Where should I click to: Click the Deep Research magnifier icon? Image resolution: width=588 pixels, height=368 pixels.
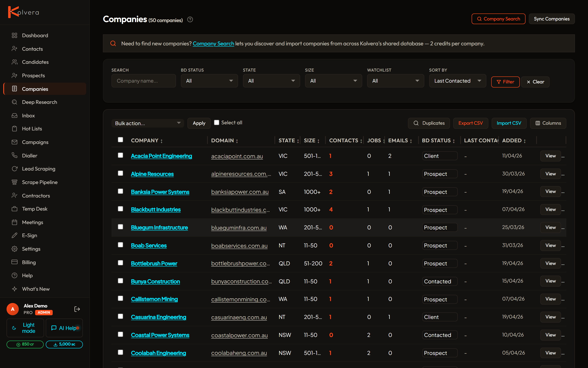14,102
